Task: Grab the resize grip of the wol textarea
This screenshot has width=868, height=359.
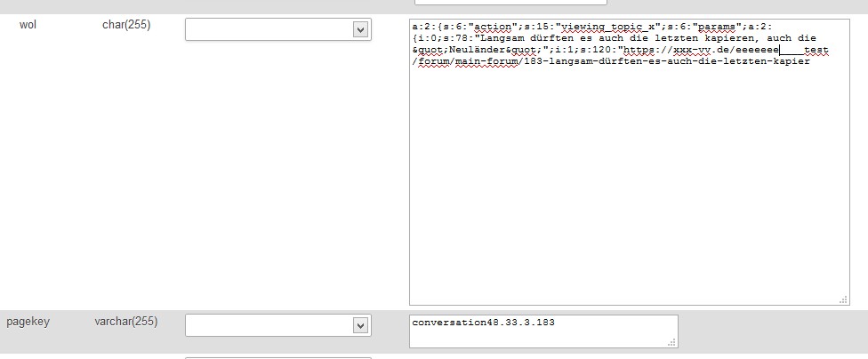Action: (843, 300)
